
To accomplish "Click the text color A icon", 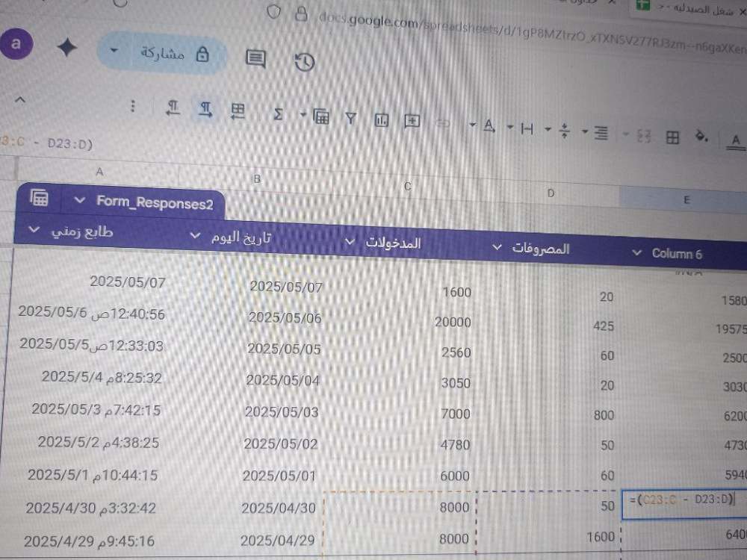I will 736,141.
